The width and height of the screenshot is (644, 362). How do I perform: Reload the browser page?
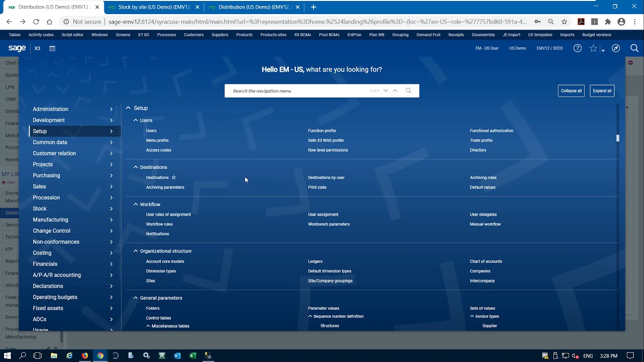click(x=36, y=22)
